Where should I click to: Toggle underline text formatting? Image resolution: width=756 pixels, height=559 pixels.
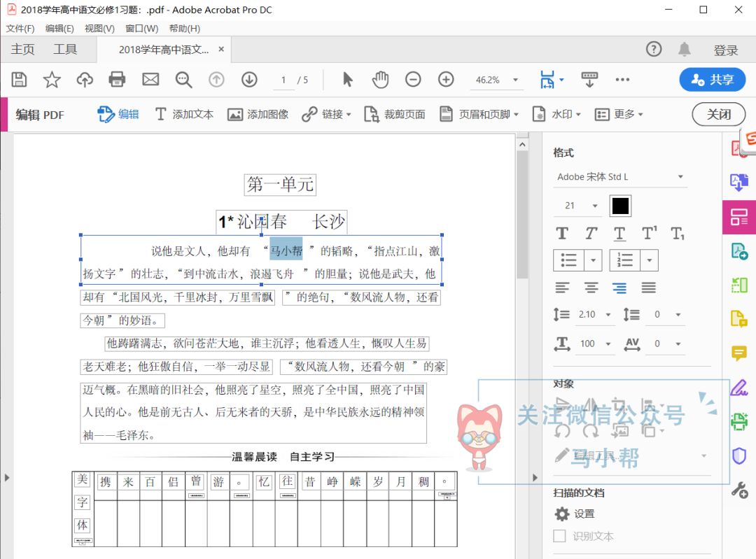point(619,234)
